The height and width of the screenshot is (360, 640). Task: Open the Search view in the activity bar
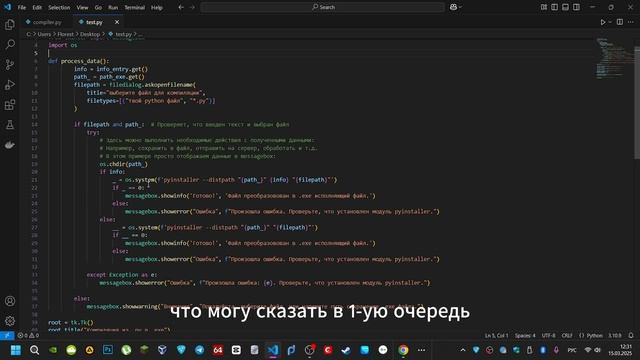click(10, 44)
